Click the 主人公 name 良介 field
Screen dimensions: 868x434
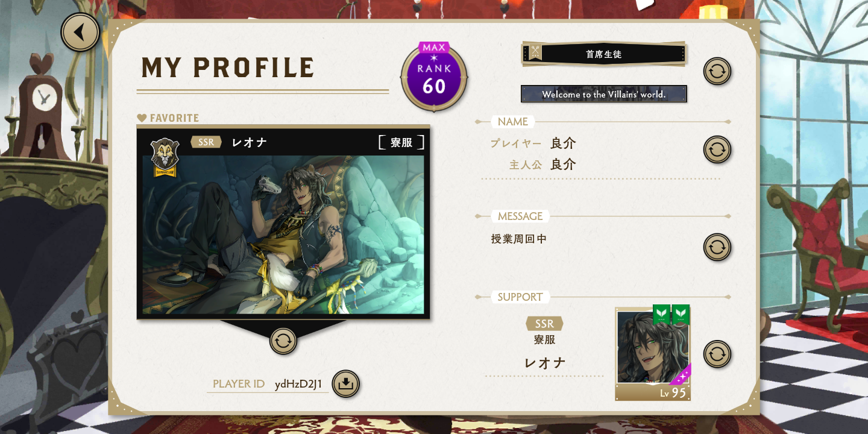click(x=564, y=164)
